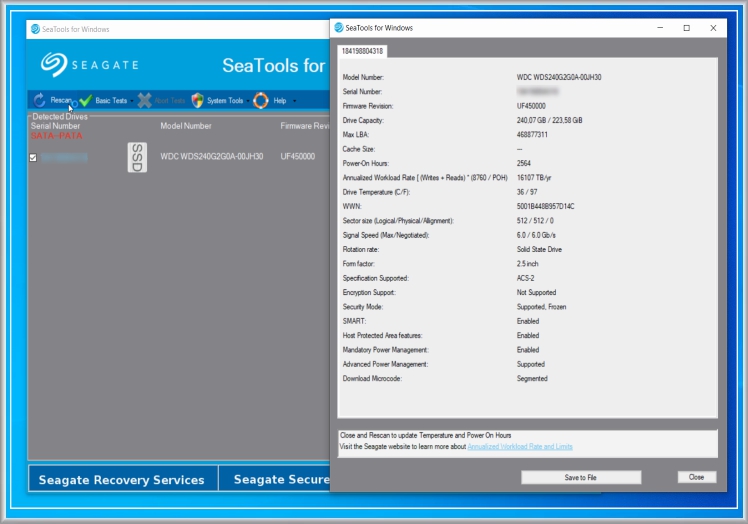Click the Host Protected Area features label
This screenshot has width=748, height=524.
pyautogui.click(x=382, y=335)
